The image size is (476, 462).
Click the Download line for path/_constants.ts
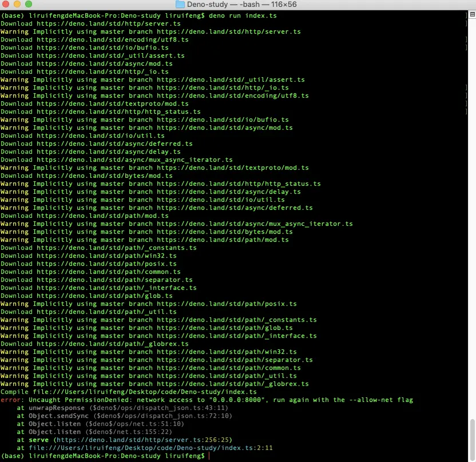(98, 248)
